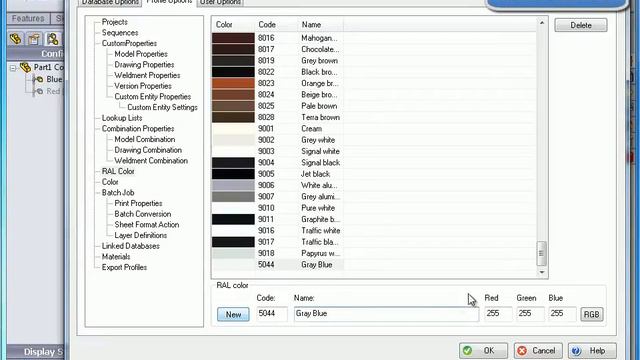The height and width of the screenshot is (360, 640).
Task: Select Materials in options tree
Action: point(116,256)
